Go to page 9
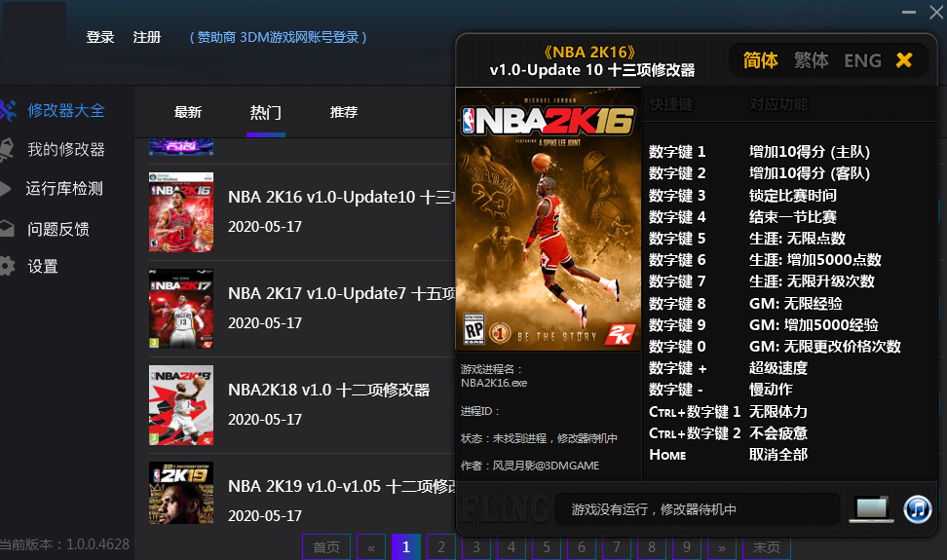 tap(687, 546)
